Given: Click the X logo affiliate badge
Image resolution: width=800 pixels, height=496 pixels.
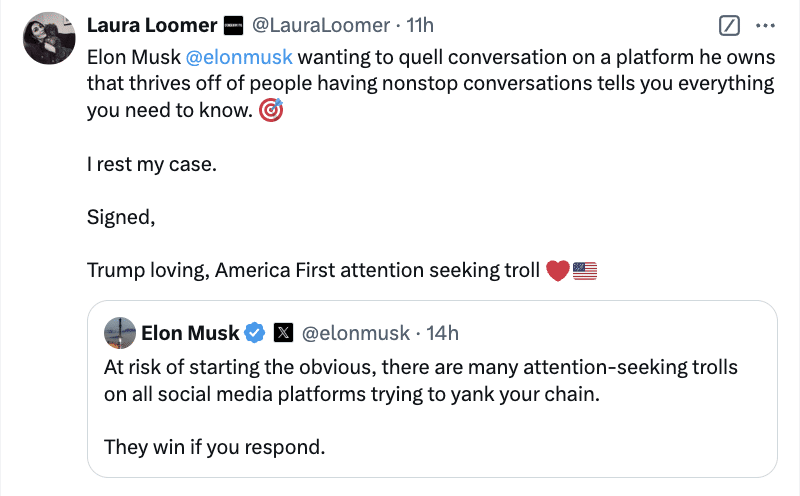Looking at the screenshot, I should [x=283, y=333].
